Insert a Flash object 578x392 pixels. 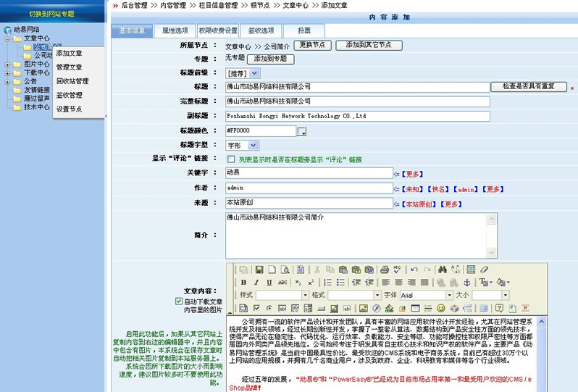click(377, 308)
